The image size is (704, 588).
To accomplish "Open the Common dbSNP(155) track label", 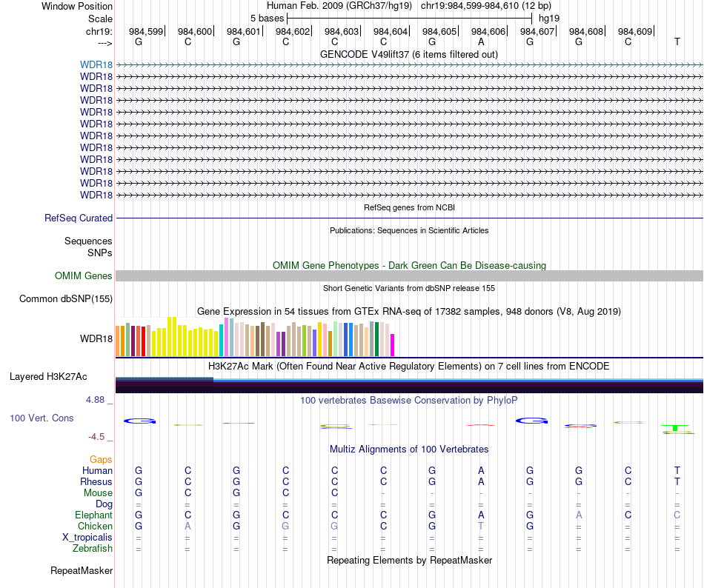I will point(66,298).
